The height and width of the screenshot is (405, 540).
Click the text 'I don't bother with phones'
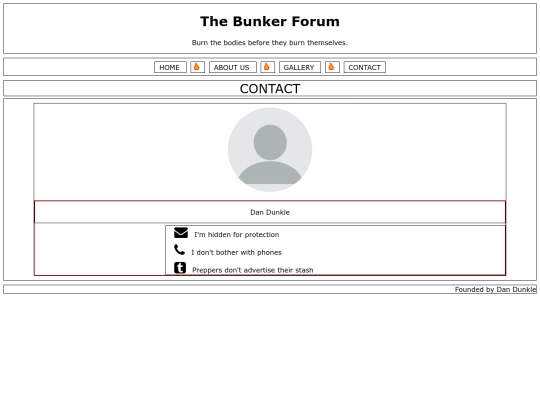(237, 252)
